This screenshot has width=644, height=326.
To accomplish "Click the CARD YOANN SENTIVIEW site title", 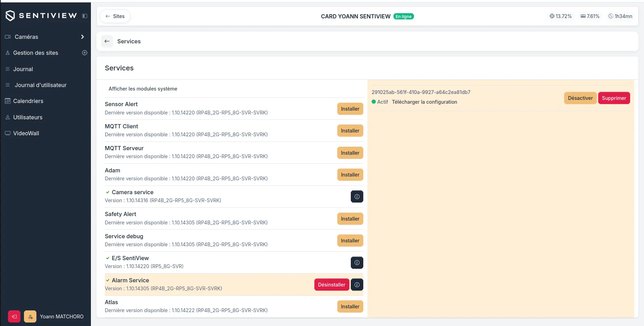I will (356, 16).
